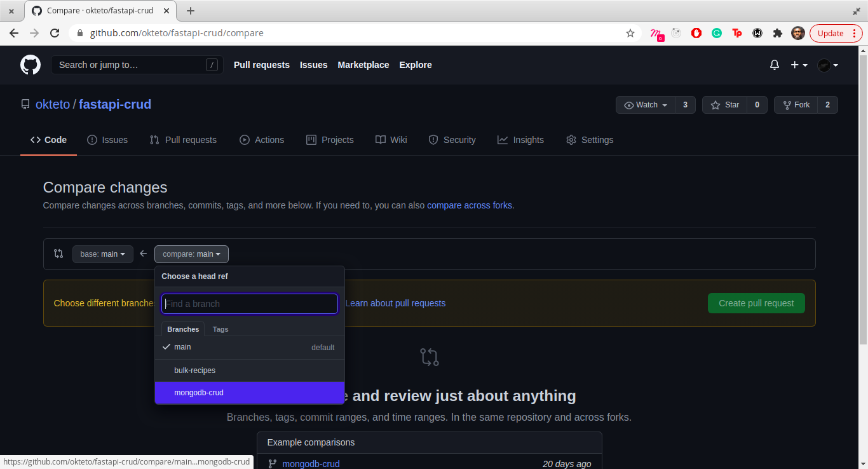Fork the fastapi-crud repository
Screen dimensions: 868x469
(x=796, y=105)
